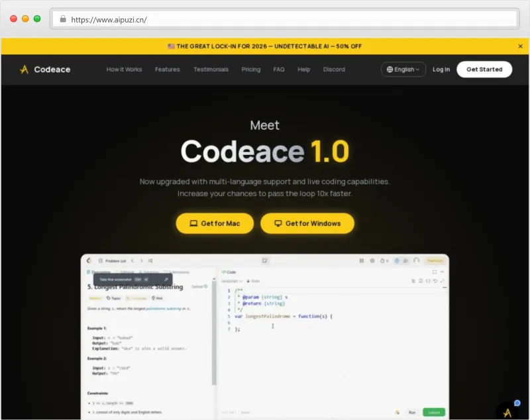Click the green Submit button in the editor
The width and height of the screenshot is (530, 420).
tap(433, 411)
